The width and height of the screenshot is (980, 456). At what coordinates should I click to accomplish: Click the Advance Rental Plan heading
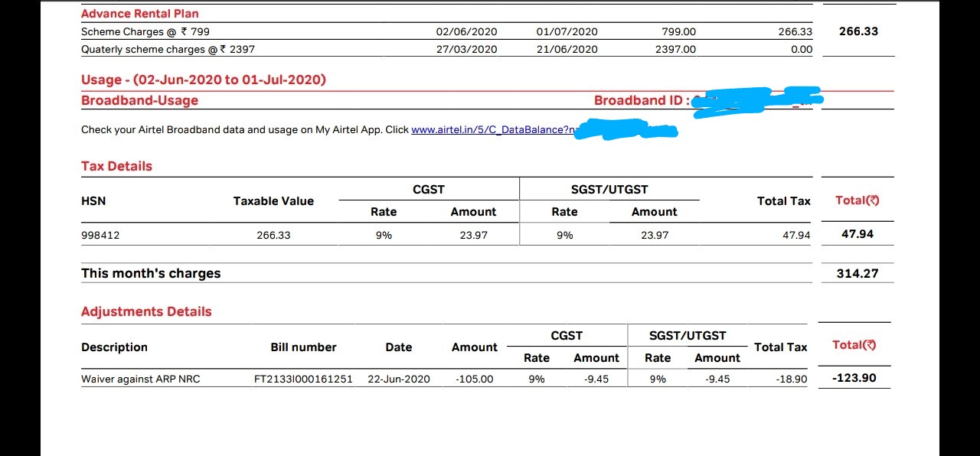point(140,14)
